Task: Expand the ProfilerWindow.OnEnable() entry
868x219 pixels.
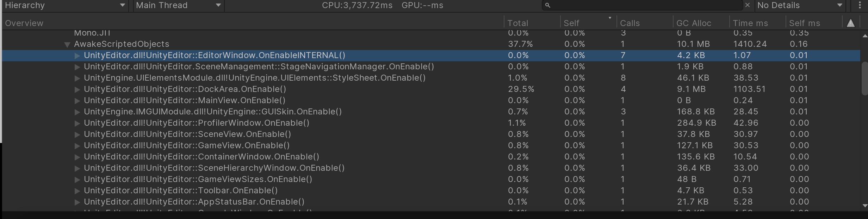Action: [x=77, y=123]
